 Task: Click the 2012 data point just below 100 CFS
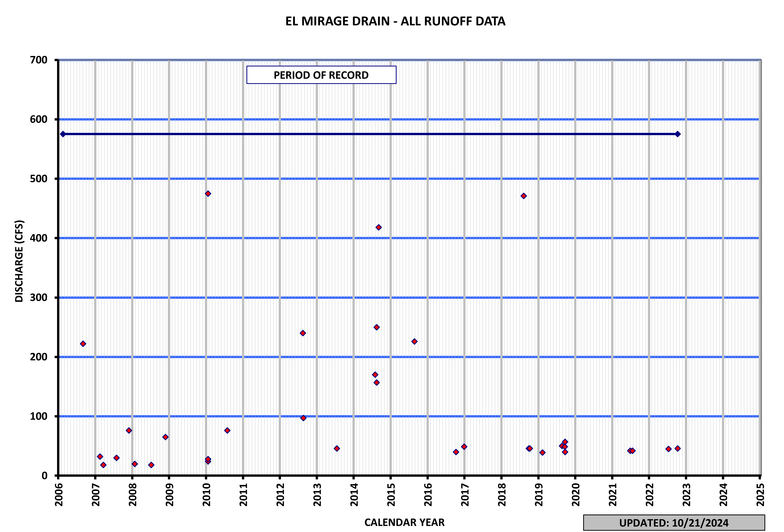pyautogui.click(x=303, y=418)
